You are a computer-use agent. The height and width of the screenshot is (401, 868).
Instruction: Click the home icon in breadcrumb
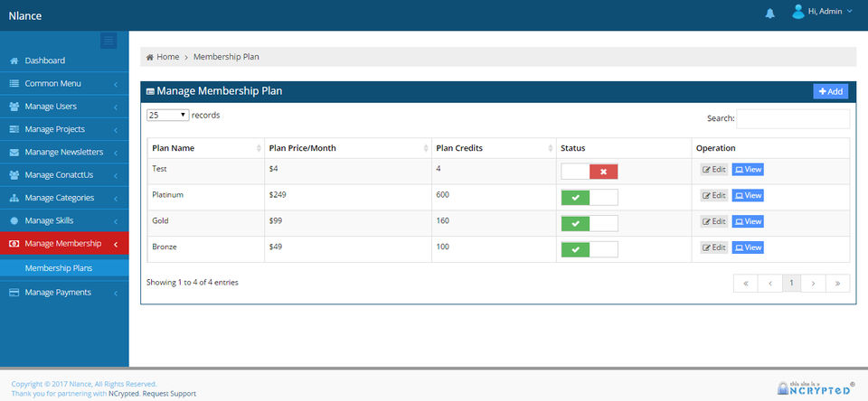click(x=150, y=57)
